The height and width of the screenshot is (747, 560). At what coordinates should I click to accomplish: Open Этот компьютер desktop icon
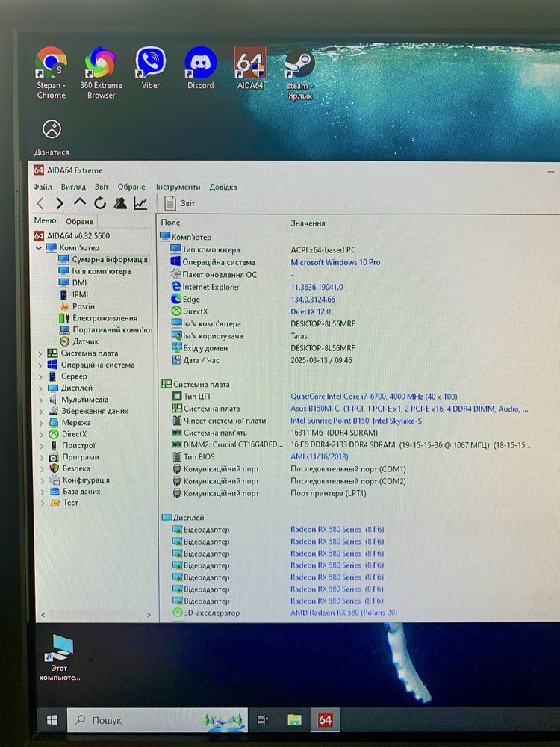coord(60,657)
